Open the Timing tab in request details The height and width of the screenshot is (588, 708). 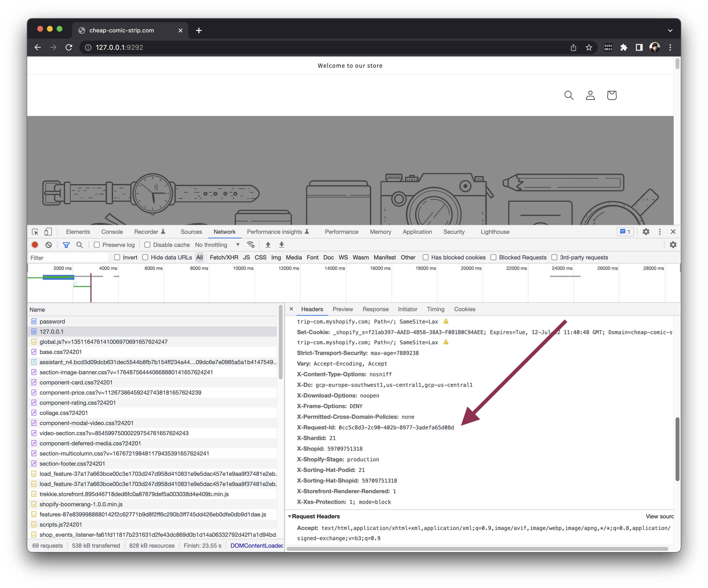pos(435,309)
